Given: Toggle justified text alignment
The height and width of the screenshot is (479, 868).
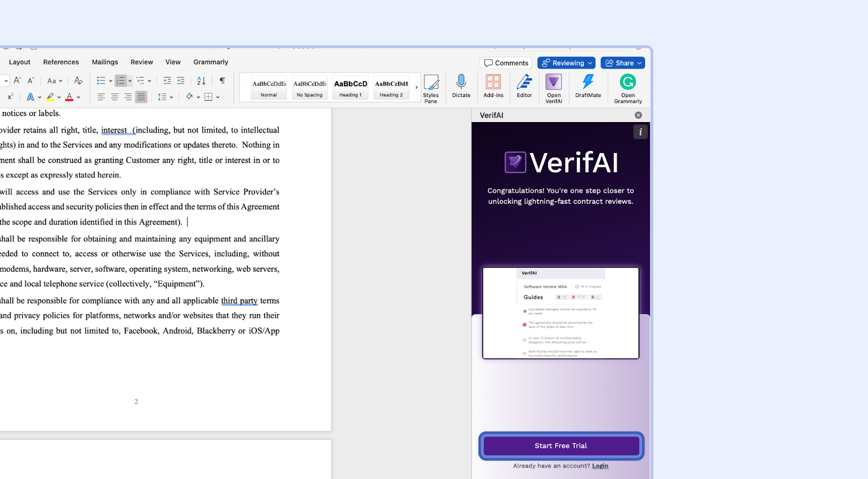Looking at the screenshot, I should 141,97.
